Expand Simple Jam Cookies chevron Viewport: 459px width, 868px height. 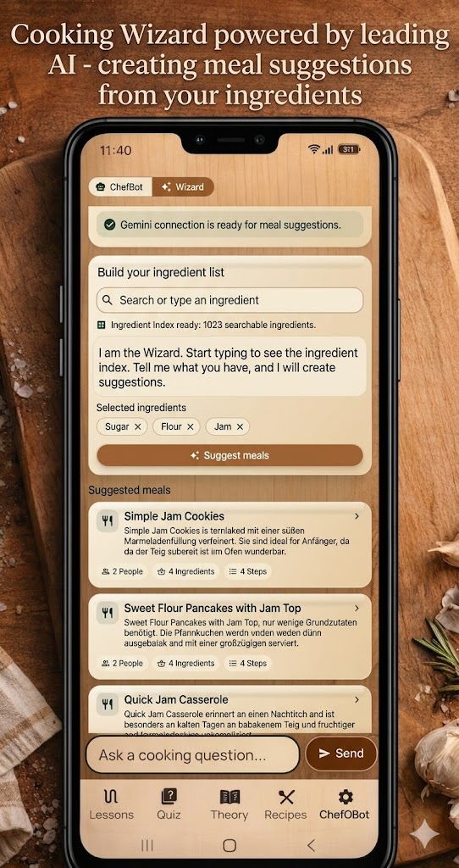click(x=357, y=516)
